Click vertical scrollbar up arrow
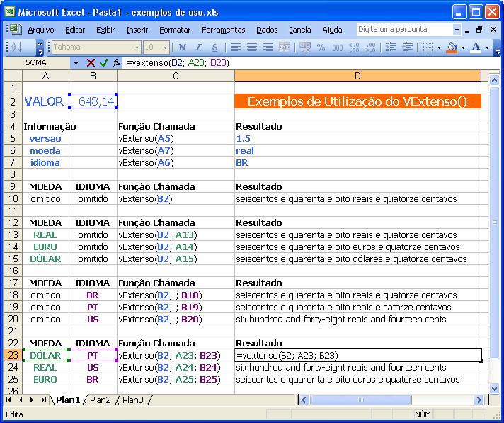The height and width of the screenshot is (423, 504). [x=494, y=80]
